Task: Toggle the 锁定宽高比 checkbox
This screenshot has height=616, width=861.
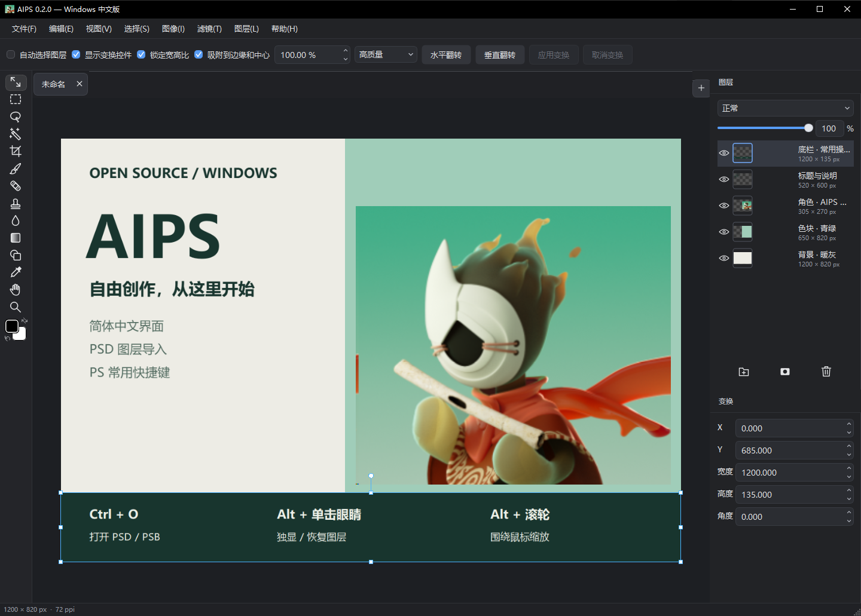Action: point(141,54)
